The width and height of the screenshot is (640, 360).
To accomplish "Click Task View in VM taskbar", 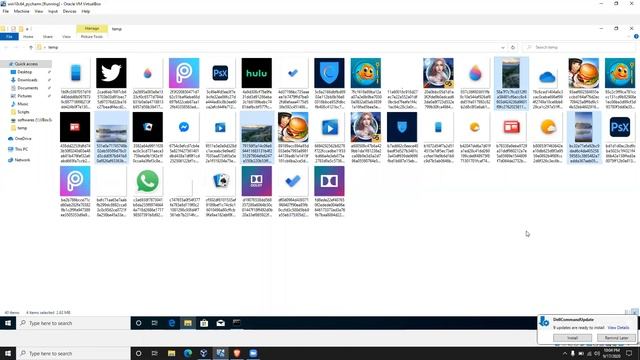I will click(x=155, y=323).
